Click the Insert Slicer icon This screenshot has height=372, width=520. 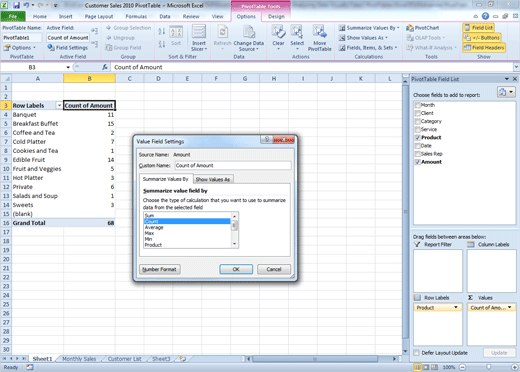(199, 32)
